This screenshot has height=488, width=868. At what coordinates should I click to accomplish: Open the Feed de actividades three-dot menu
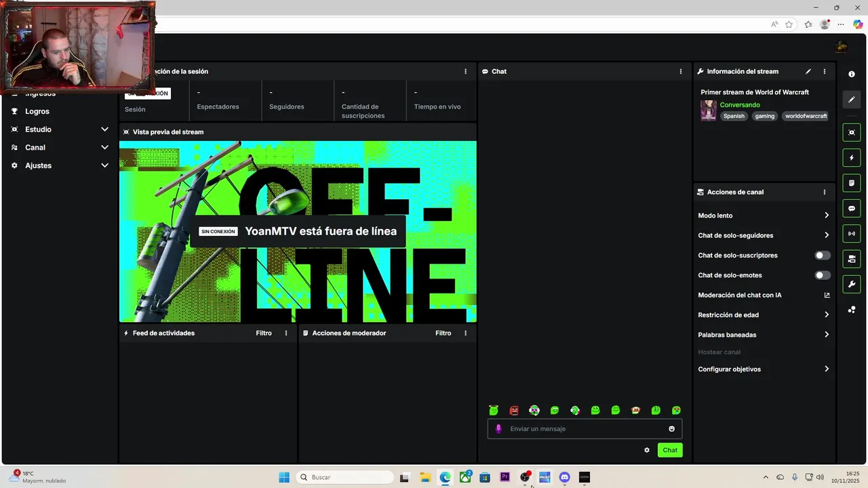point(286,333)
